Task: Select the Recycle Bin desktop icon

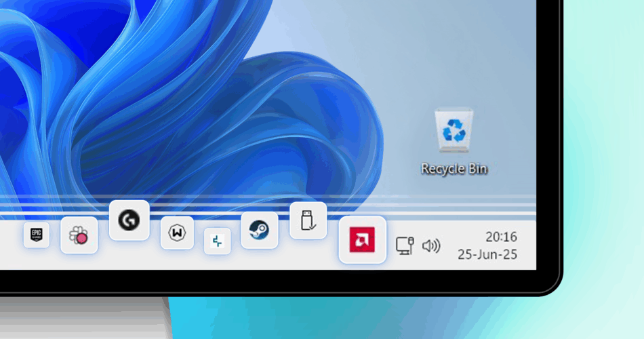Action: (x=454, y=130)
